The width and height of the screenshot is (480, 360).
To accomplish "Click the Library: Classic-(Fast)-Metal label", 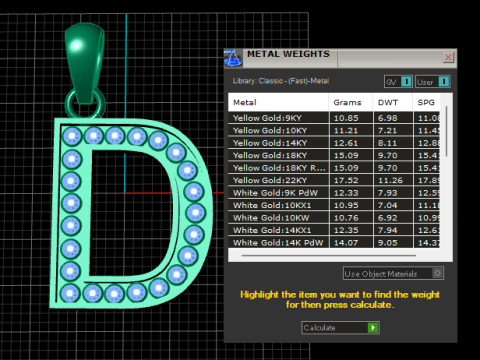I will pyautogui.click(x=281, y=81).
